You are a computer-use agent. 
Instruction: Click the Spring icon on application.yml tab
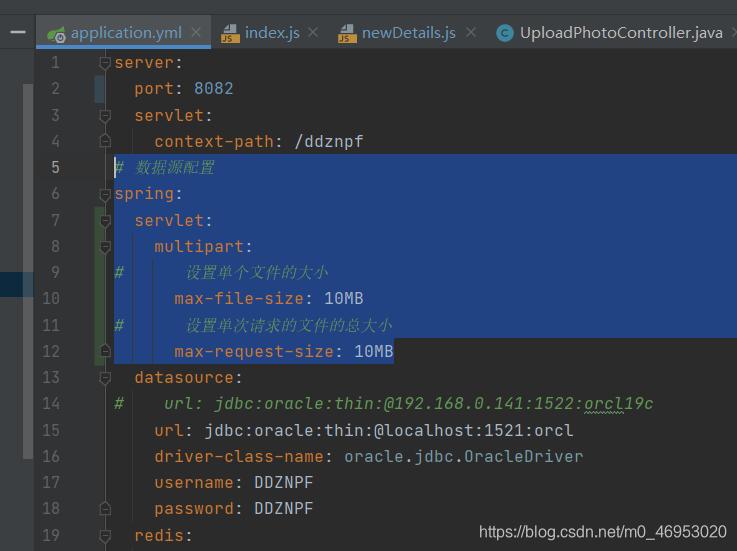click(57, 34)
